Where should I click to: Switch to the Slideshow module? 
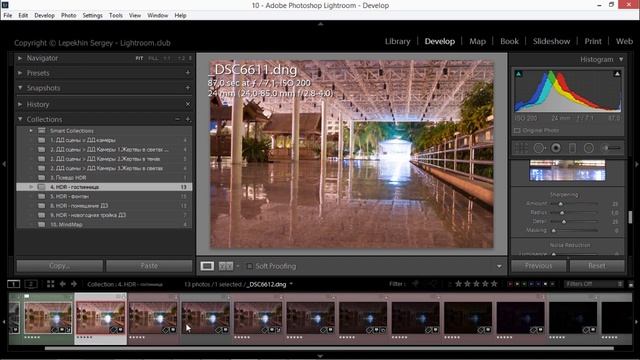click(x=551, y=41)
